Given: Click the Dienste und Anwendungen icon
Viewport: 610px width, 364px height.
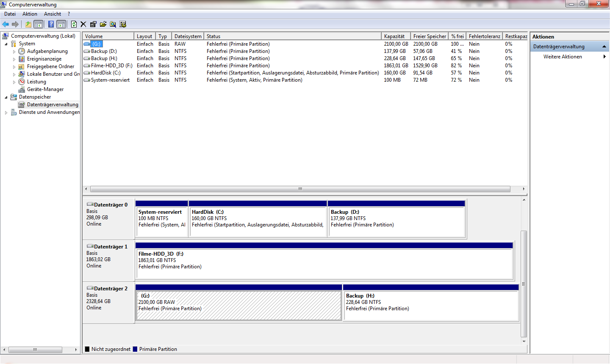Looking at the screenshot, I should pos(14,112).
